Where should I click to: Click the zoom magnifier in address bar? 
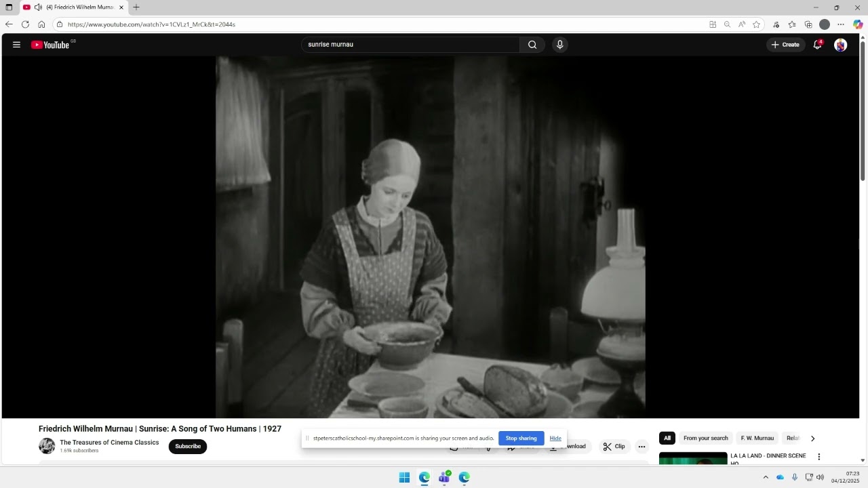(x=727, y=24)
